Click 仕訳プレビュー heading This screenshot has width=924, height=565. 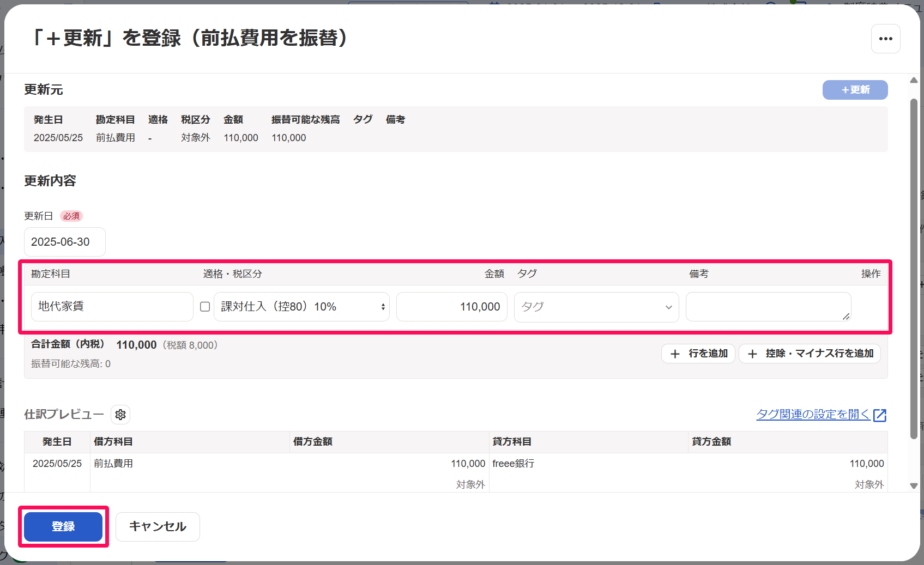coord(64,415)
